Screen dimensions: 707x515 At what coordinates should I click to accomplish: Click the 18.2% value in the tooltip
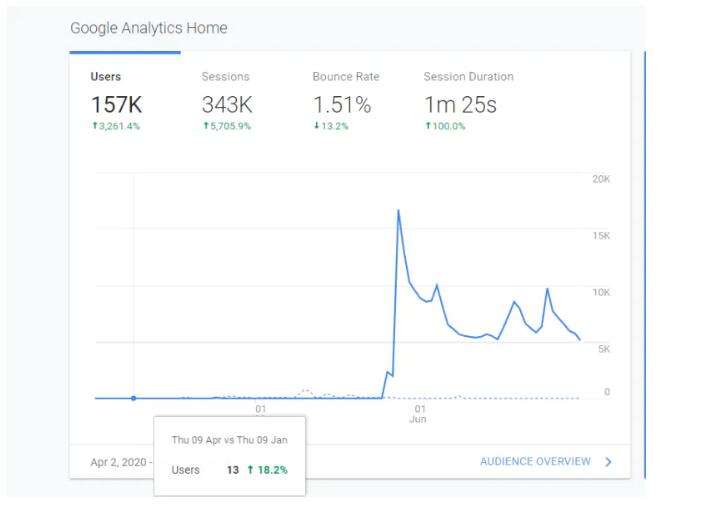click(272, 470)
